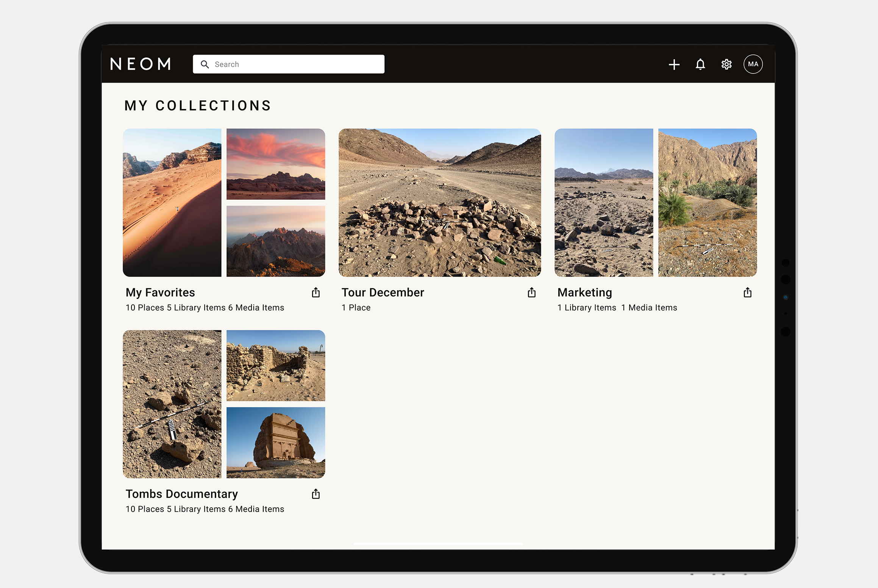The image size is (878, 588).
Task: Click the plus icon to add collection
Action: pos(674,64)
